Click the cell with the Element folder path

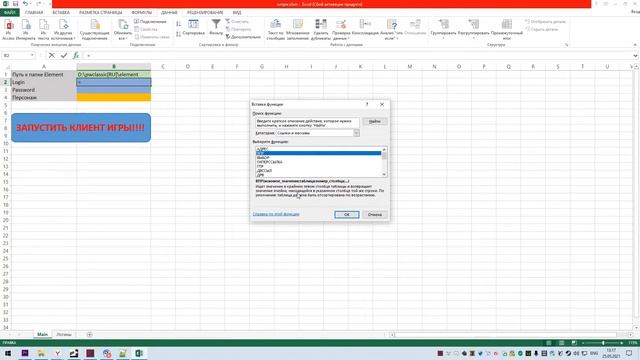(x=113, y=74)
